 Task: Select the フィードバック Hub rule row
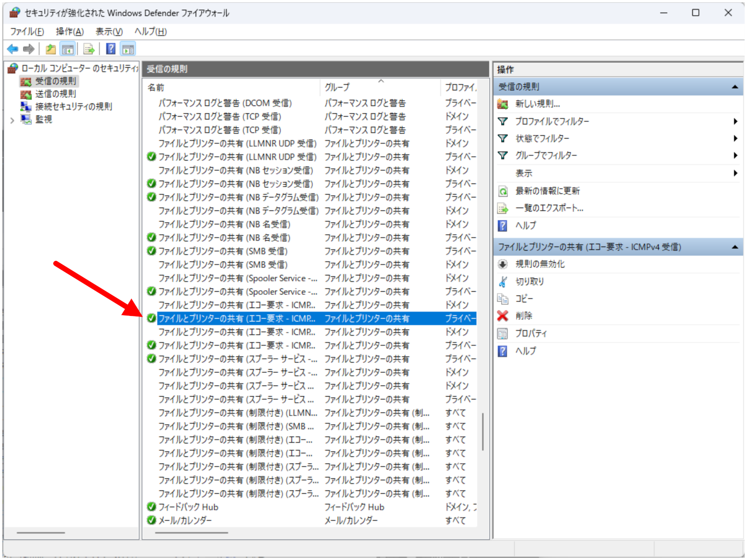[x=188, y=507]
